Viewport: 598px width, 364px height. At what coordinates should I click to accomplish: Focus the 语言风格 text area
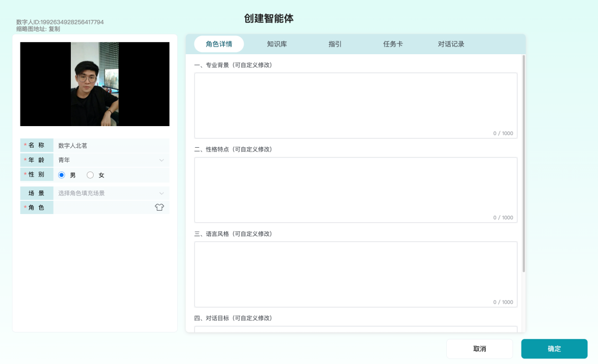(x=355, y=274)
